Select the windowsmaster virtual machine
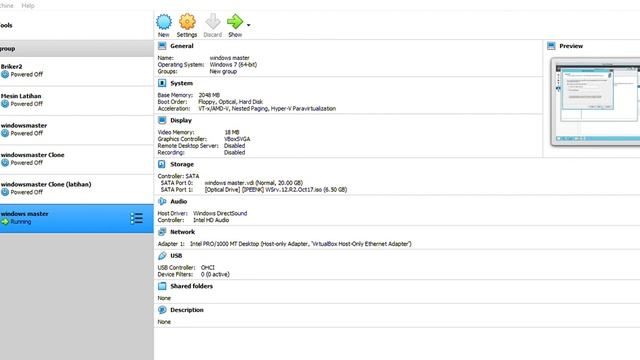The image size is (640, 360). [x=77, y=130]
